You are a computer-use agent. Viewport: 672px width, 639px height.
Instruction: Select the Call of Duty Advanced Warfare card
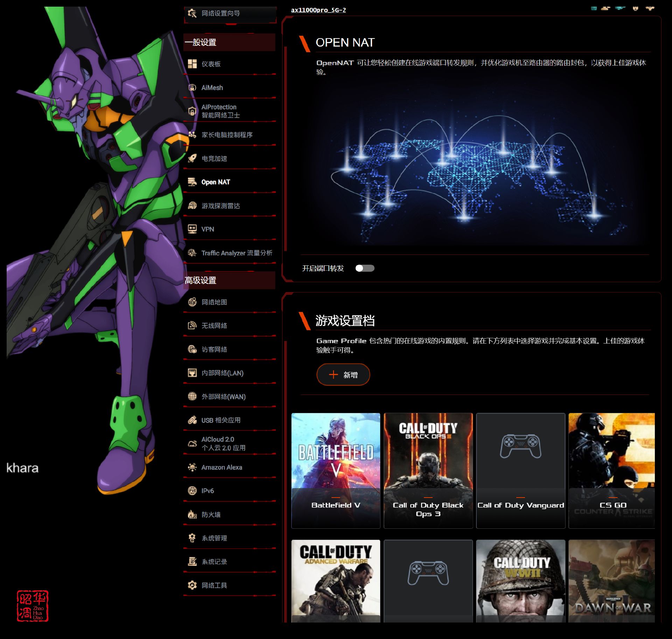point(336,581)
